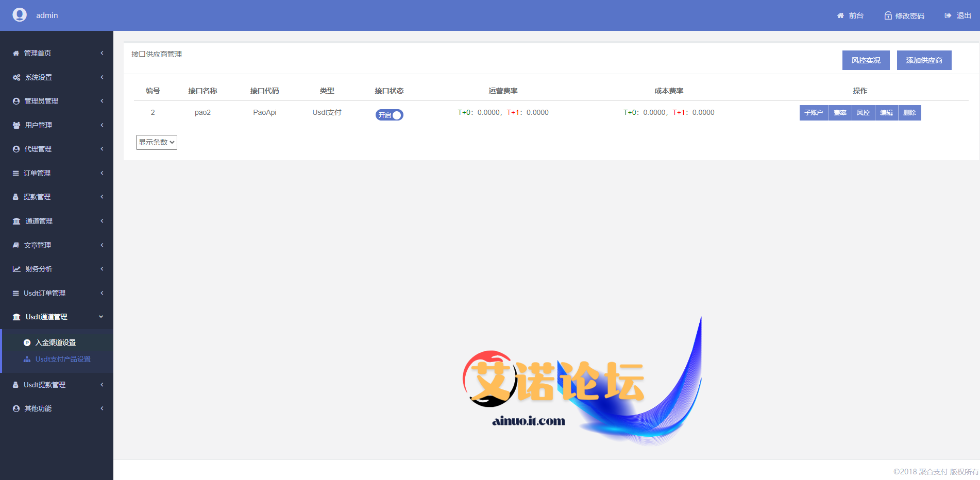Click the bank icon for 通道管理

tap(16, 221)
